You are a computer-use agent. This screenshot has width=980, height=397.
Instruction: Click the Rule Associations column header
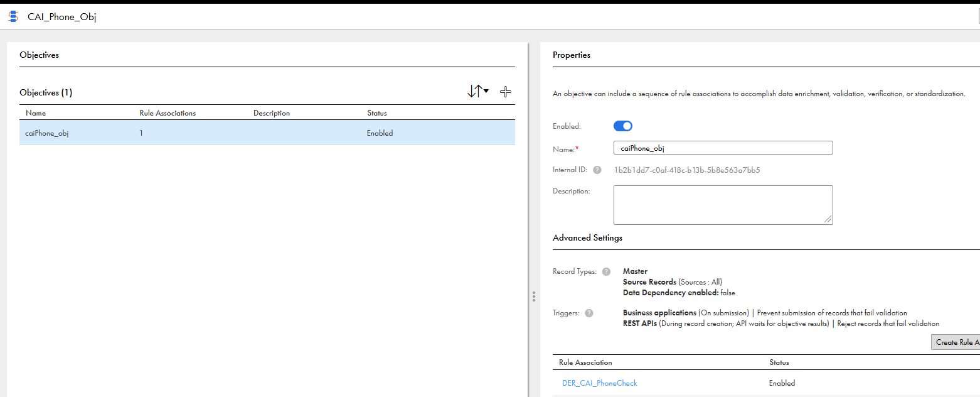(168, 113)
